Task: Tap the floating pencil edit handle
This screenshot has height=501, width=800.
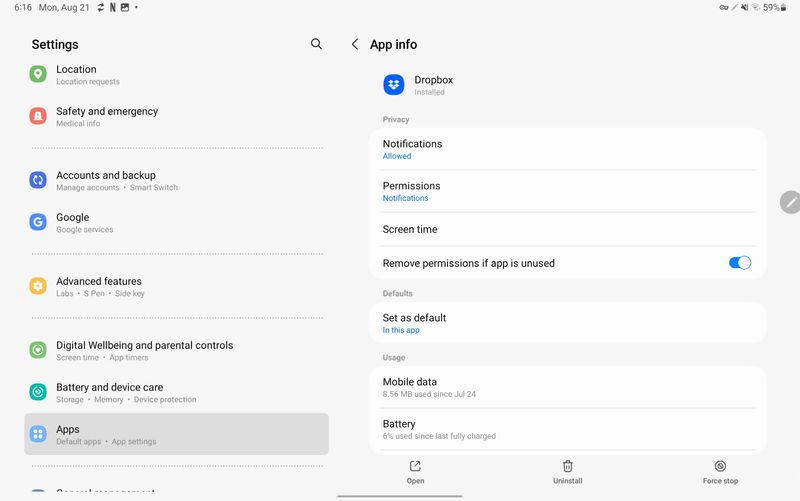Action: click(x=790, y=201)
